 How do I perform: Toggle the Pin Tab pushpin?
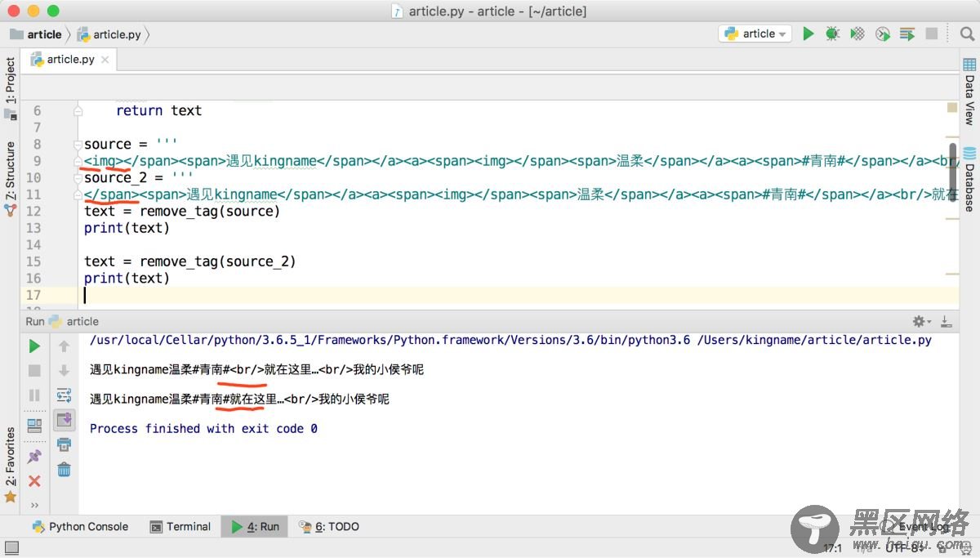coord(34,457)
